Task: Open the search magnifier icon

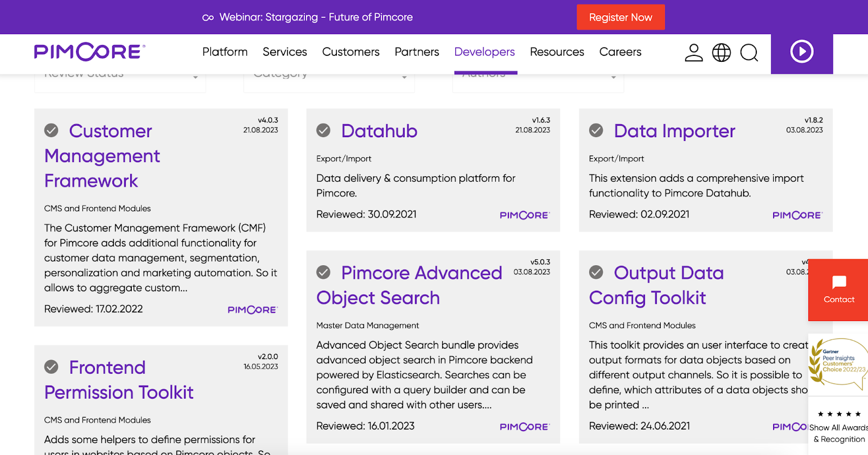Action: click(749, 53)
